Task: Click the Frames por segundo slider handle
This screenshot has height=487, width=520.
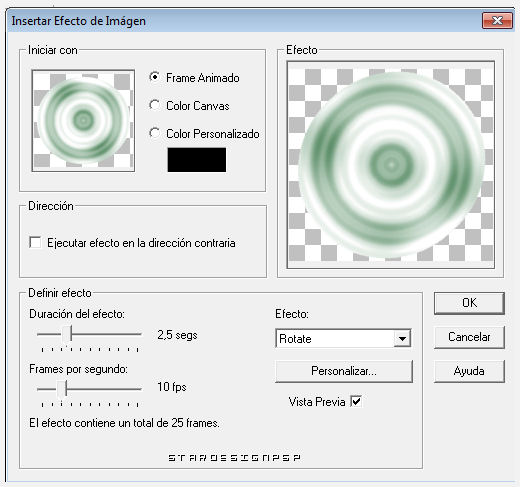Action: click(62, 389)
